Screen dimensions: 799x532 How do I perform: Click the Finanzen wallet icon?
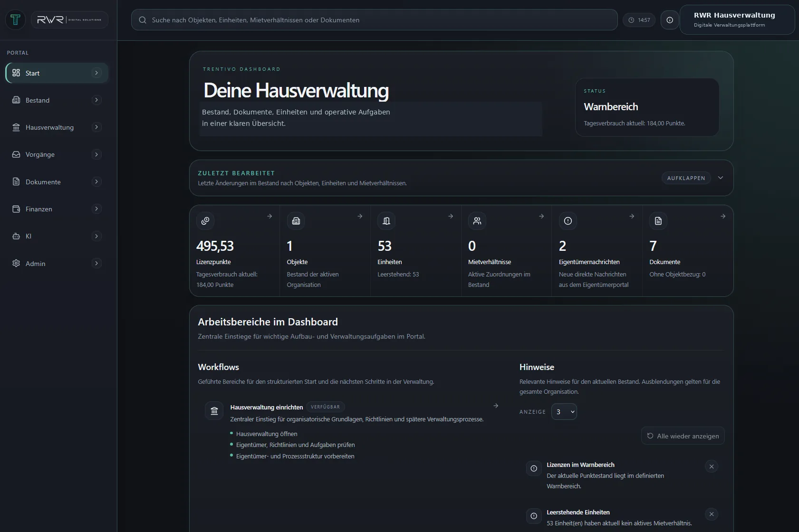pos(16,209)
